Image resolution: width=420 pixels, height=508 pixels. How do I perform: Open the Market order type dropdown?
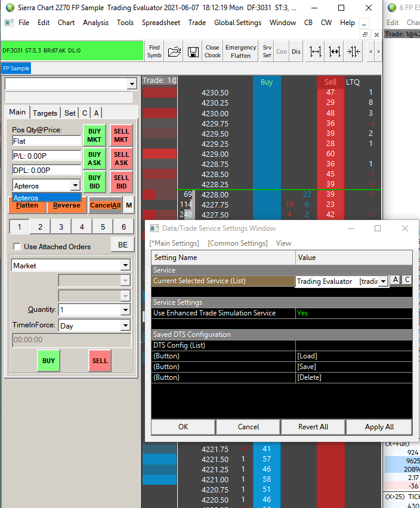point(125,265)
